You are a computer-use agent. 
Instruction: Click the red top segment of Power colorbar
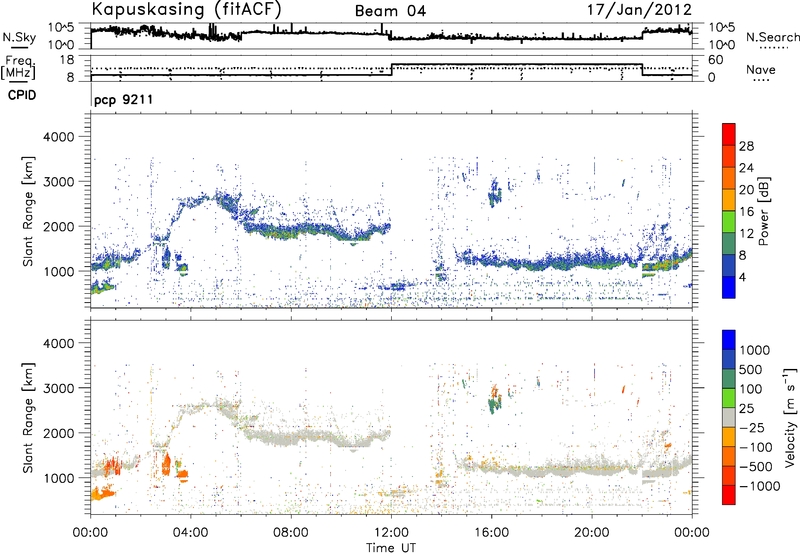pyautogui.click(x=729, y=134)
